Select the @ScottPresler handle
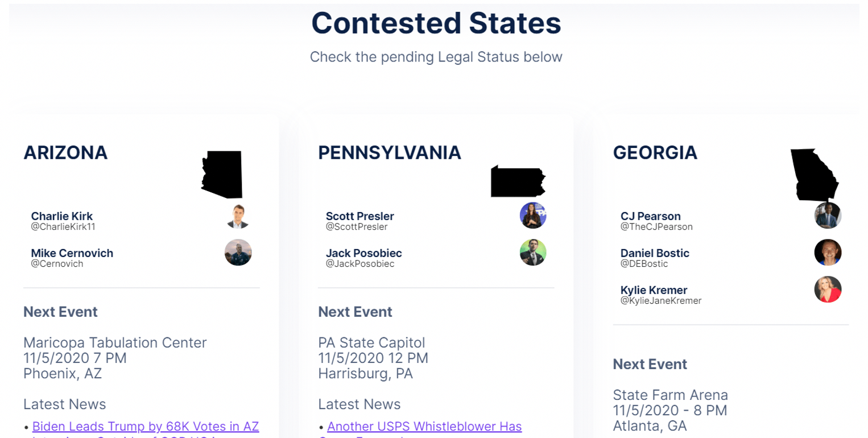Image resolution: width=868 pixels, height=438 pixels. pos(357,226)
